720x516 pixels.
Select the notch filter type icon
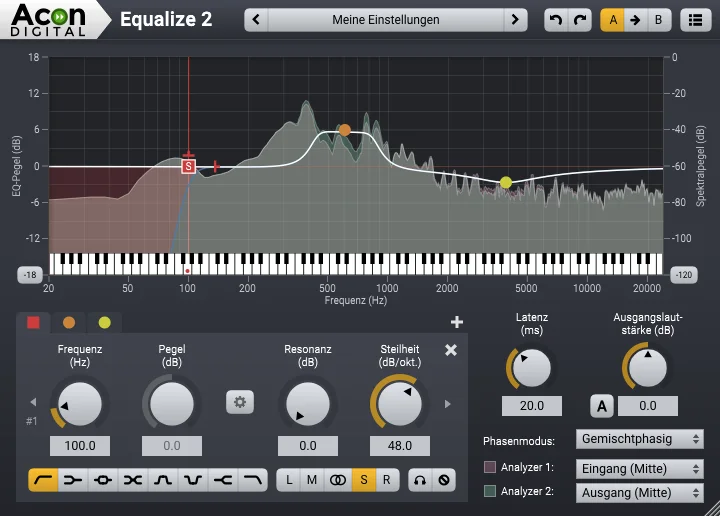pos(192,480)
